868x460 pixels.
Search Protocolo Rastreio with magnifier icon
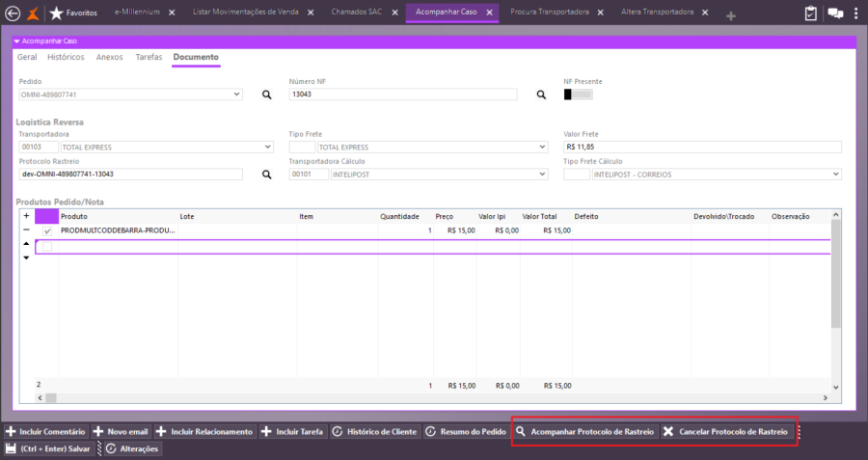click(x=267, y=175)
